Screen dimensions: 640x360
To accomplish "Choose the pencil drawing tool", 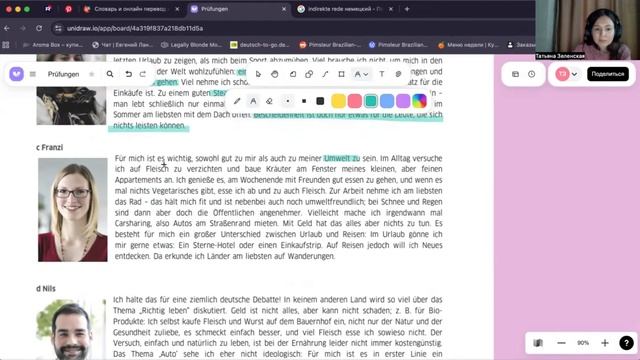I will click(237, 101).
